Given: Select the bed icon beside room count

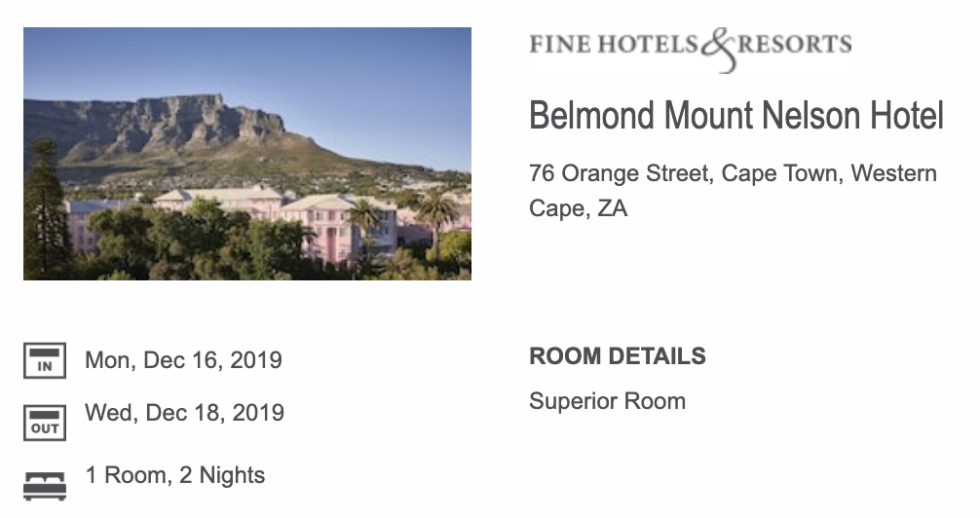Looking at the screenshot, I should click(x=45, y=485).
